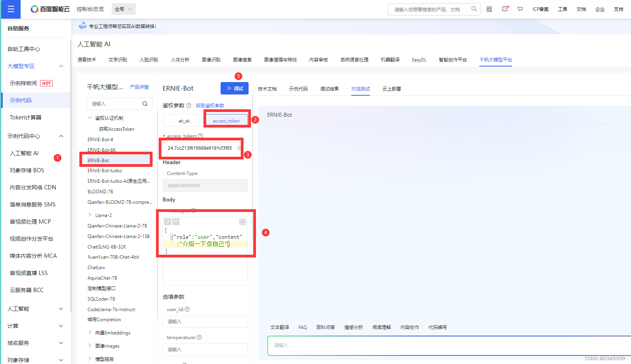Click the user_id input field
631x364 pixels.
(205, 322)
